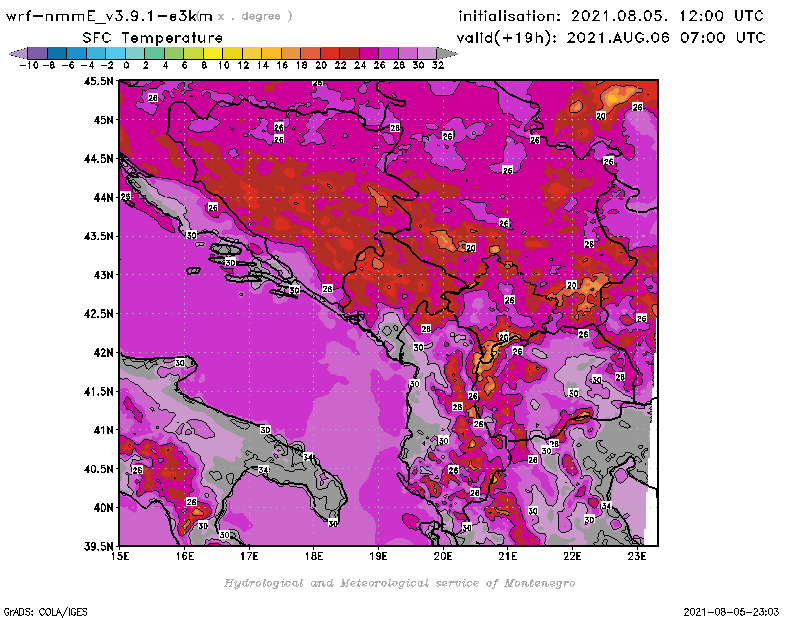The width and height of the screenshot is (800, 618).
Task: Select the purple swatch between -10 and -8
Action: [x=36, y=53]
